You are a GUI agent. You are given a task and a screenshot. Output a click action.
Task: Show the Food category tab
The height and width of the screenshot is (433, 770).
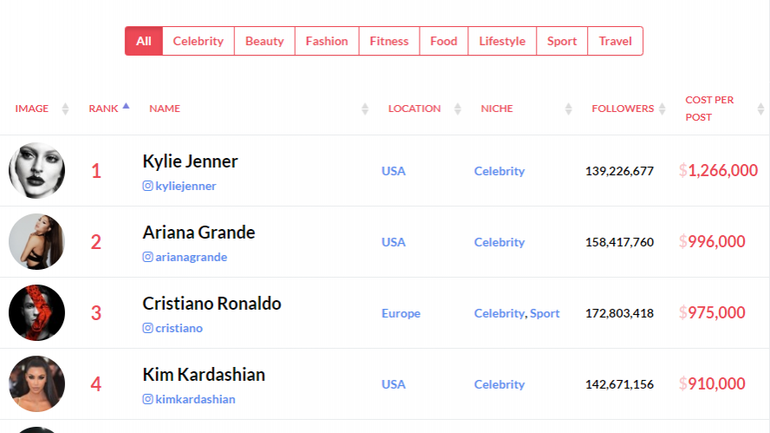pyautogui.click(x=443, y=41)
